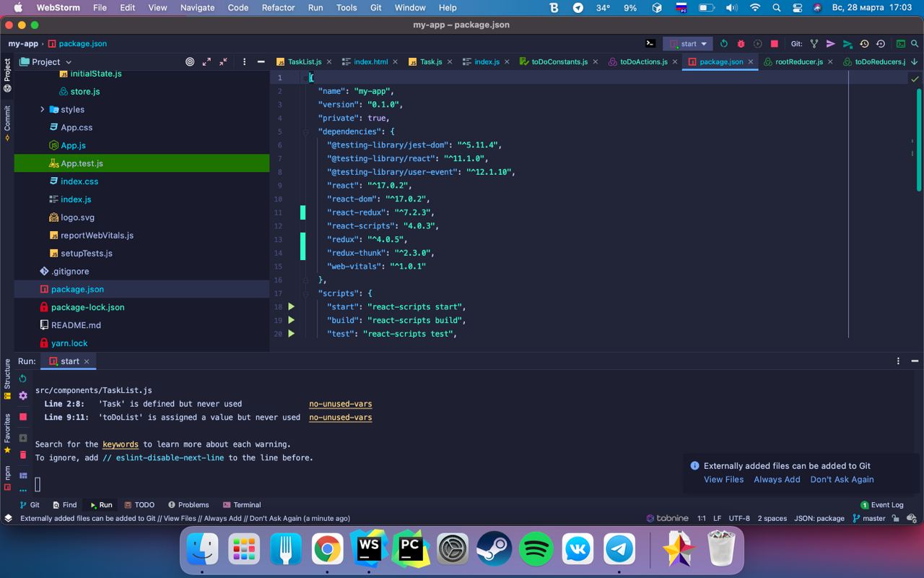This screenshot has height=578, width=924.
Task: Open the Project view dropdown
Action: (x=45, y=61)
